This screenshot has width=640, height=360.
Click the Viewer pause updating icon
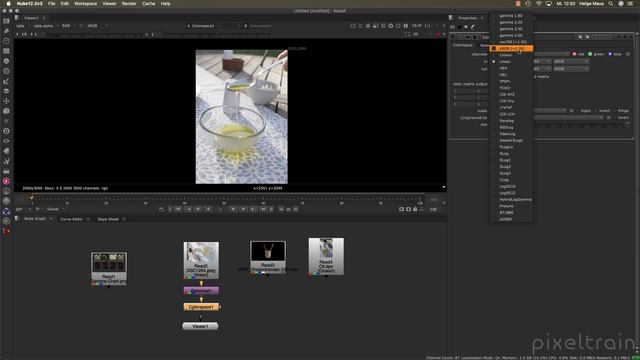tap(406, 26)
